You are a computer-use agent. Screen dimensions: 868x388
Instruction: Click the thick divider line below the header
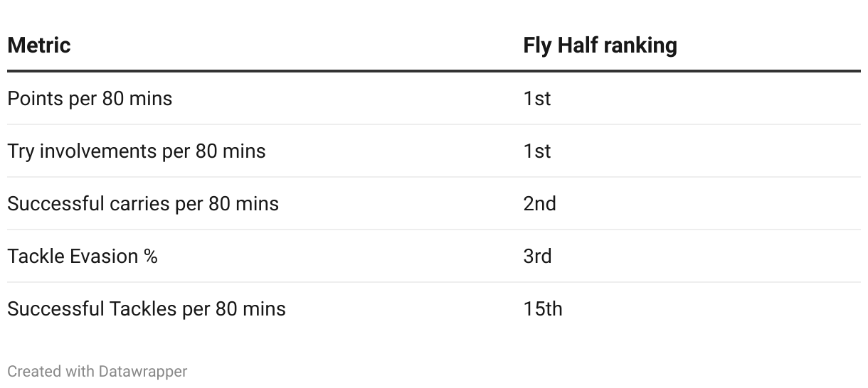434,71
